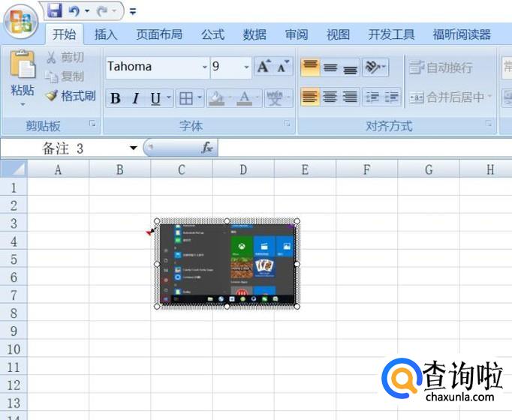The height and width of the screenshot is (420, 512).
Task: Click the 复制 copy button
Action: 65,76
